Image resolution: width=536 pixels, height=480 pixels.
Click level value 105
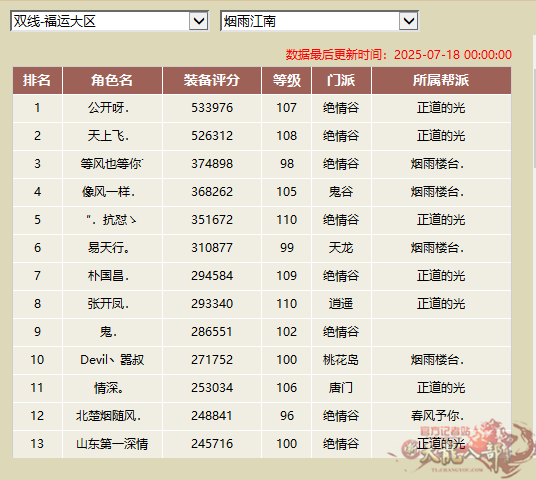coord(286,192)
